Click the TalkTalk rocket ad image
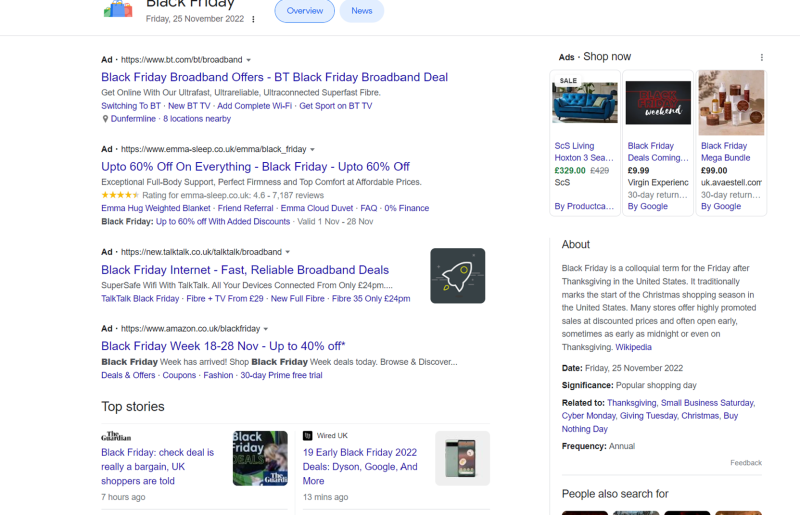 coord(458,276)
